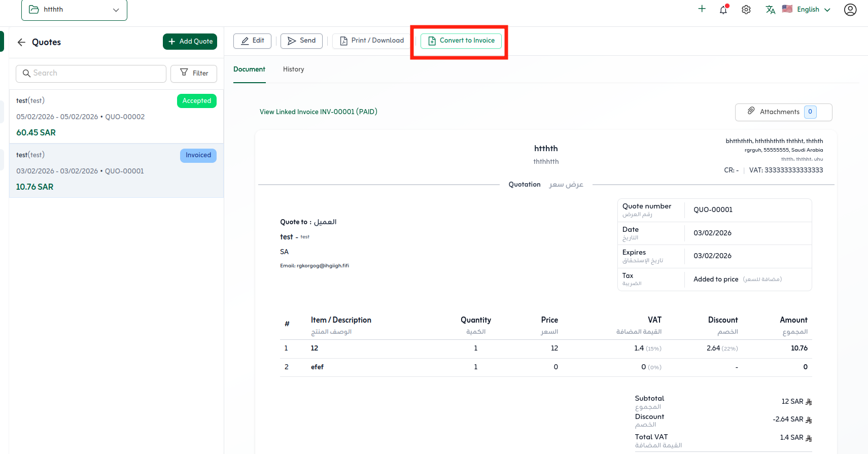Focus the Search quotes field
Viewport: 868px width, 454px height.
click(91, 74)
